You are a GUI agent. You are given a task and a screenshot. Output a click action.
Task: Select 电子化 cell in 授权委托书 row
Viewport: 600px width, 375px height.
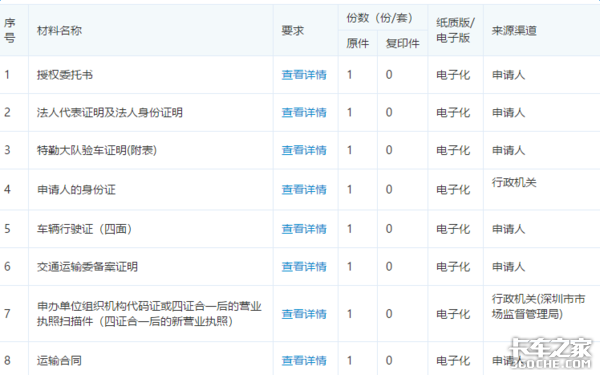453,75
